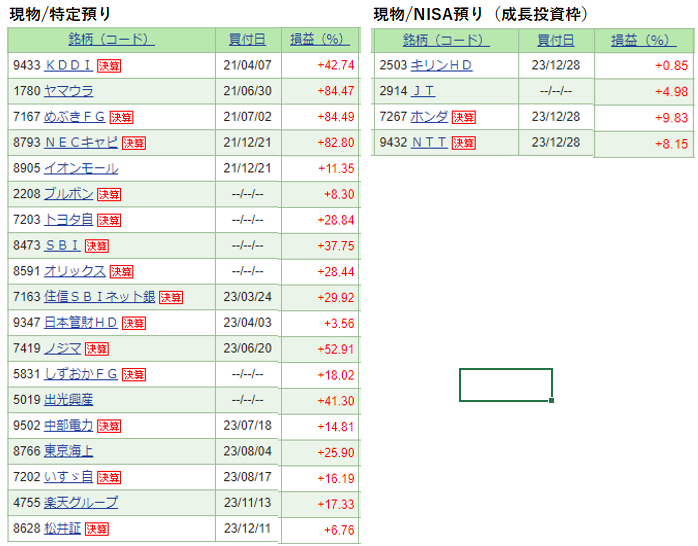Open the 東京海上 stock link
The image size is (698, 546).
tap(69, 452)
